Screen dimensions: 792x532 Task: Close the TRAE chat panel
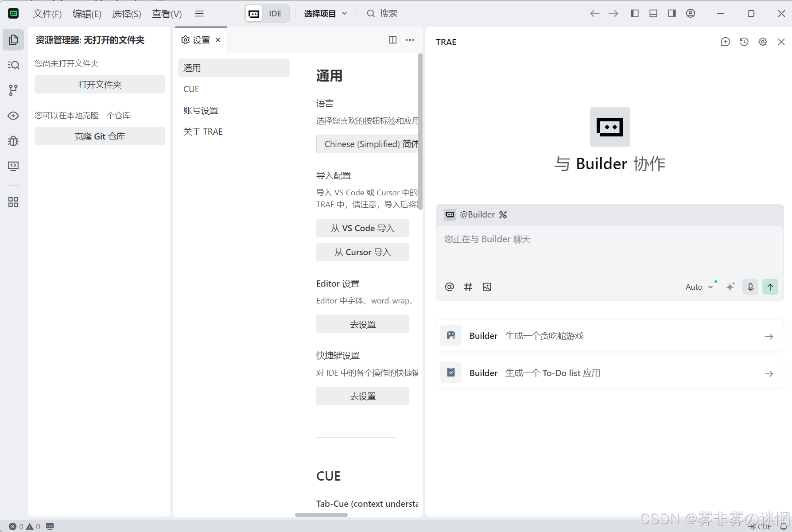coord(781,42)
